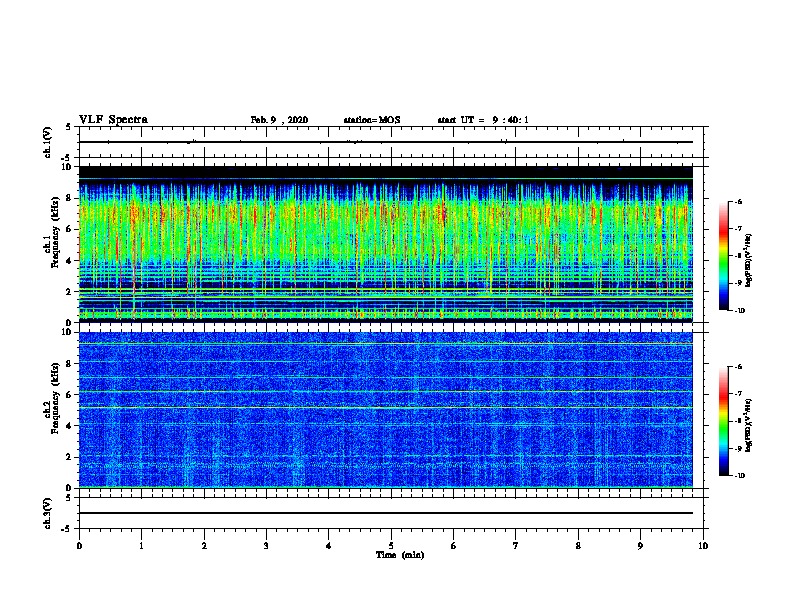
Task: Click the ch.3 voltage waveform trace
Action: pyautogui.click(x=386, y=513)
